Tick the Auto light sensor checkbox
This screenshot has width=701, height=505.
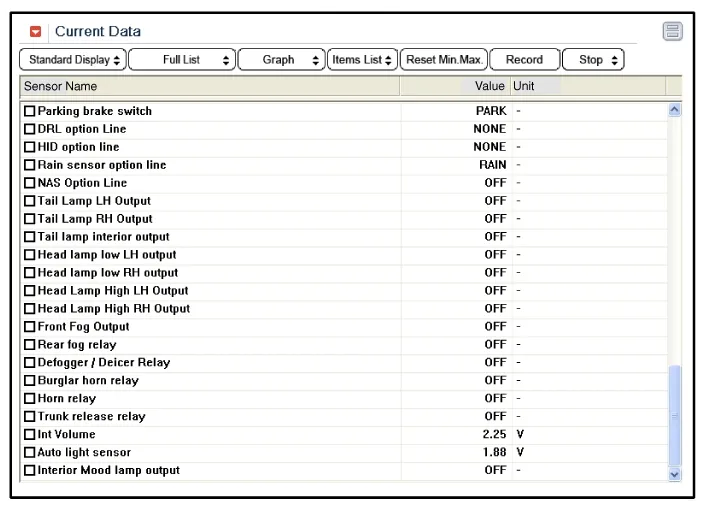click(29, 453)
